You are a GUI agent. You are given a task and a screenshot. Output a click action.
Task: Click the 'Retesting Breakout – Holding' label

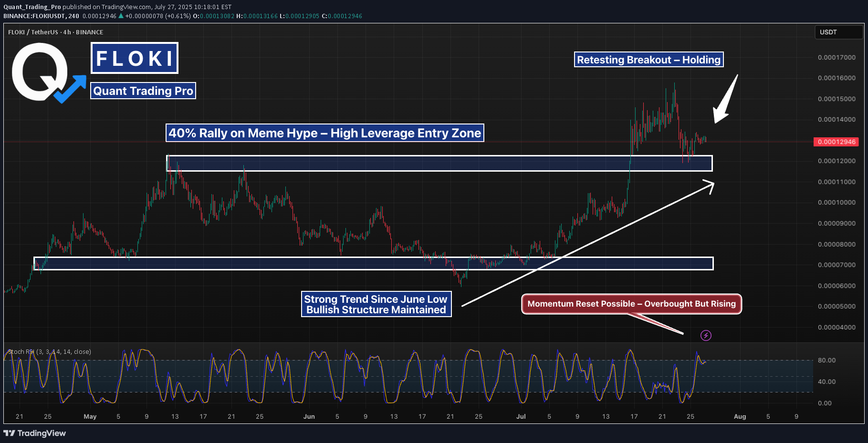[x=648, y=60]
